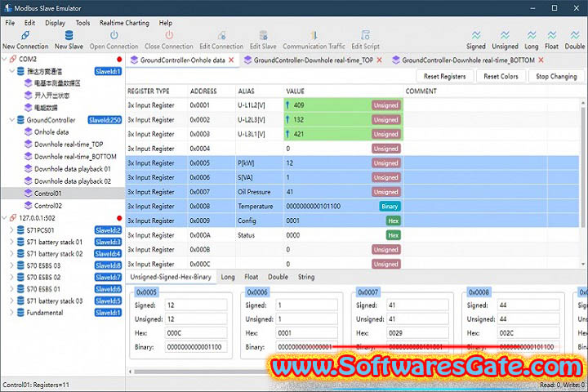Click the Reset Colors button
The height and width of the screenshot is (392, 588).
coord(501,76)
